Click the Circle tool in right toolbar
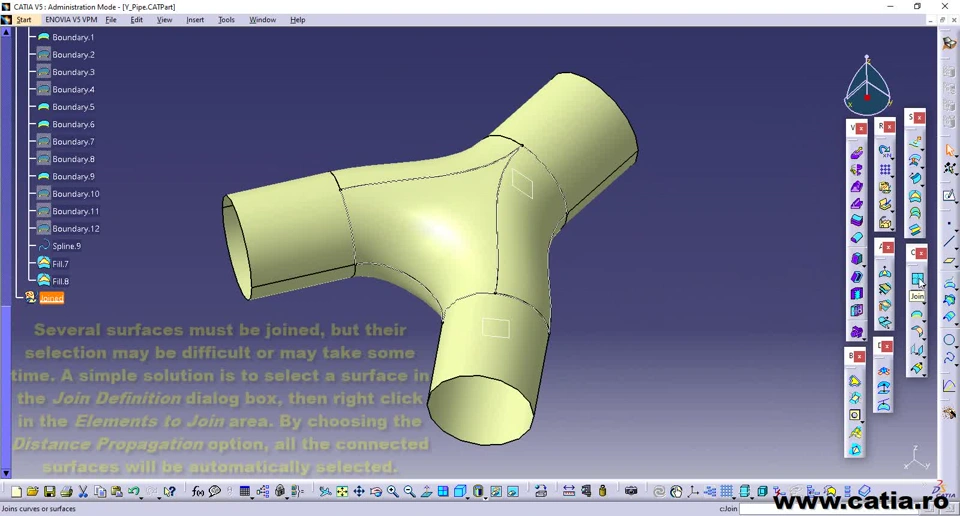The image size is (960, 516). [949, 340]
